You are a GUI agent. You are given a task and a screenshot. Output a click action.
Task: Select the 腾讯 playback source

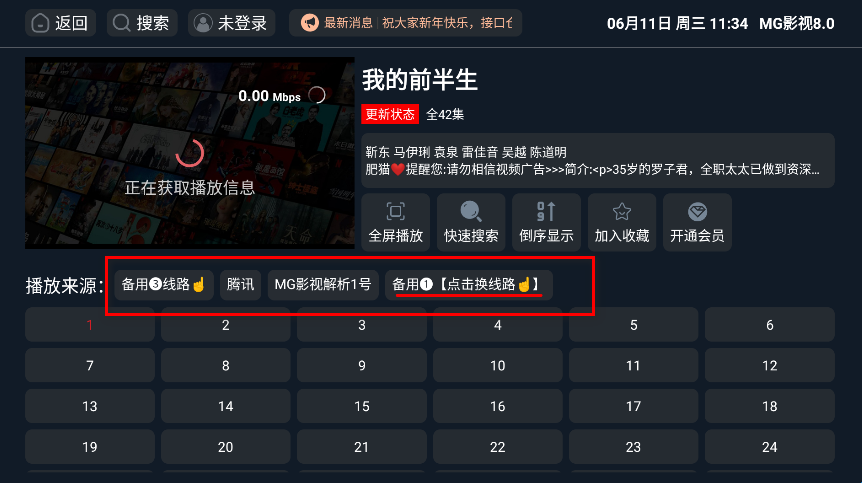pos(240,285)
